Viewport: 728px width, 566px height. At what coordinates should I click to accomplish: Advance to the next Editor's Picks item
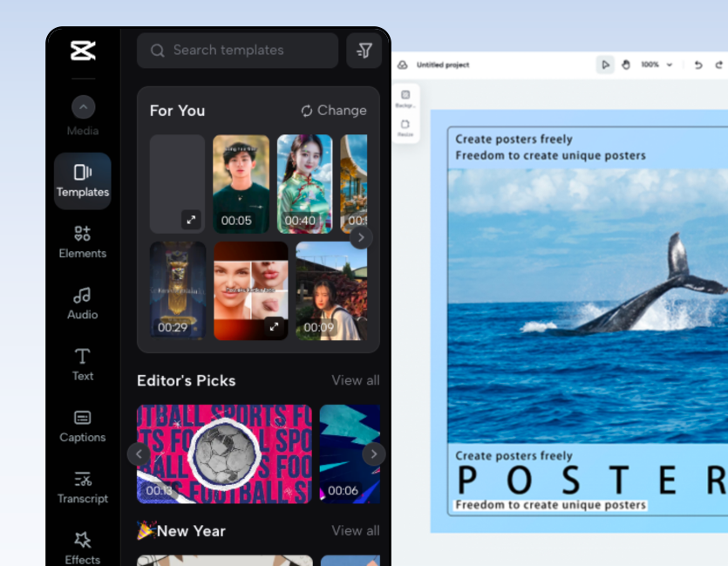374,453
